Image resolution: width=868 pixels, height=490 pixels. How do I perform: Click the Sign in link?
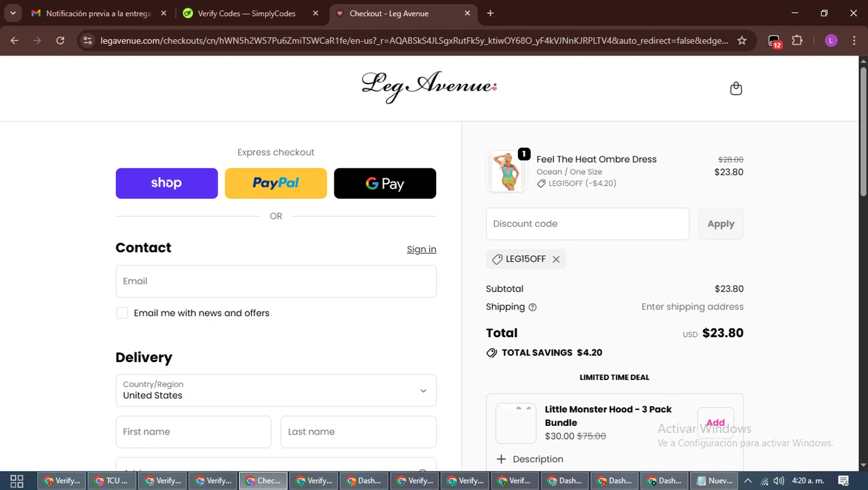pyautogui.click(x=421, y=249)
